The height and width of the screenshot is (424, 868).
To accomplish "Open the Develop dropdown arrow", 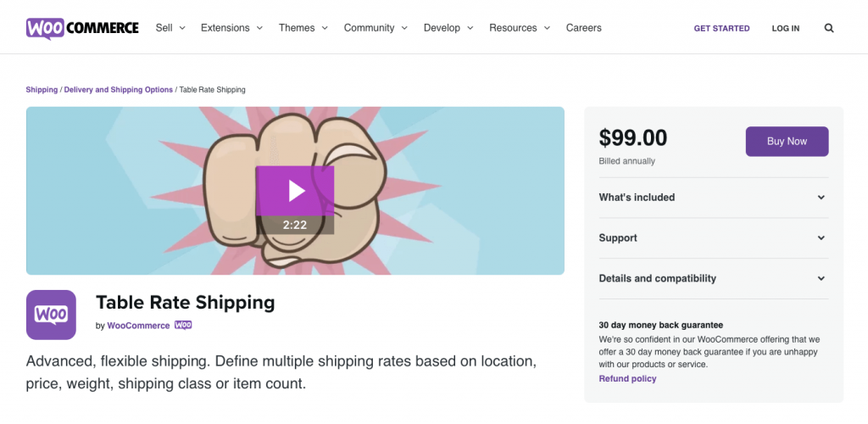I will click(x=470, y=28).
